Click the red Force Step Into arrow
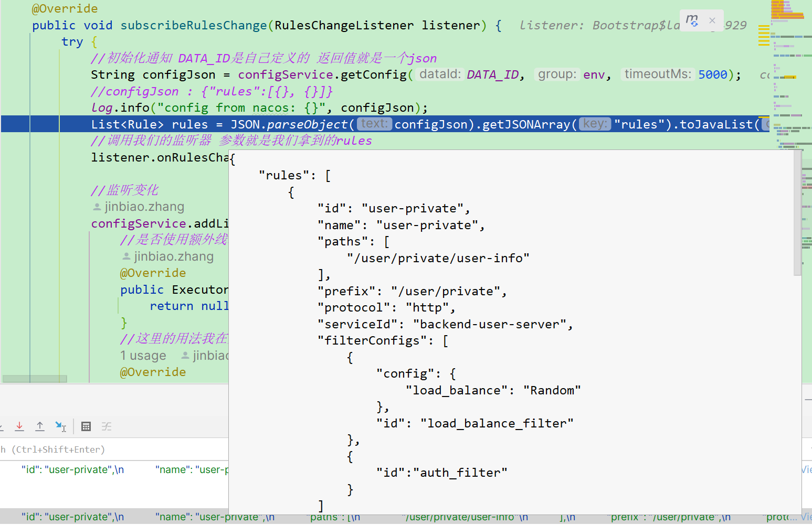This screenshot has width=812, height=525. click(x=19, y=426)
